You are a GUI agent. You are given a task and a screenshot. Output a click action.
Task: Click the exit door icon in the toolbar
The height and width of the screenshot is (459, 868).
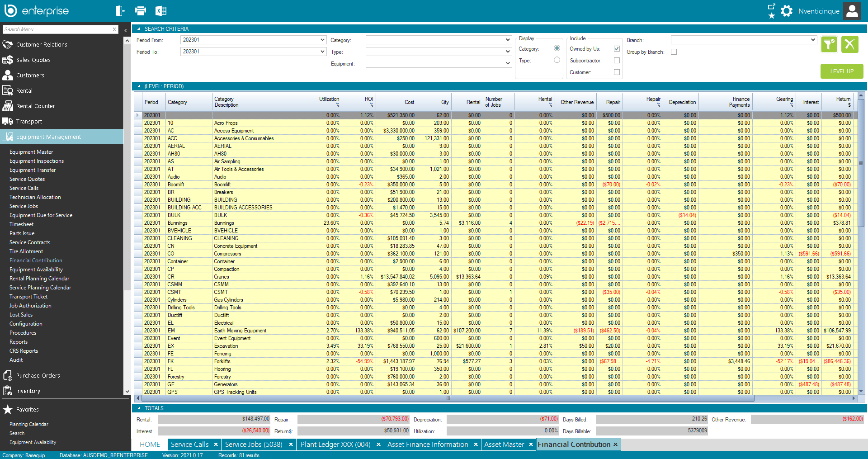coord(119,10)
